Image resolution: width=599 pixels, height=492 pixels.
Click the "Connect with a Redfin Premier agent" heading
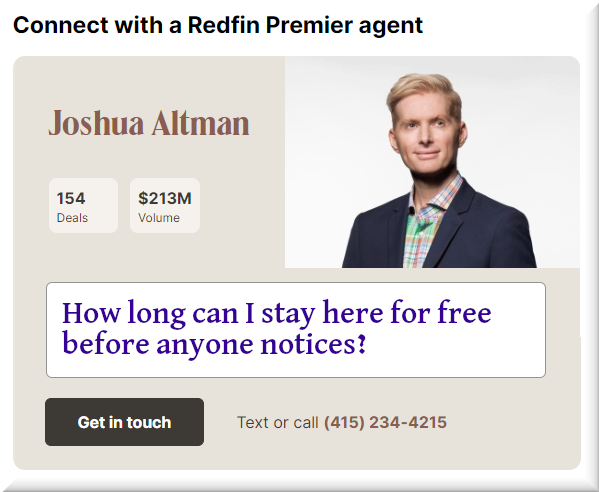(218, 26)
